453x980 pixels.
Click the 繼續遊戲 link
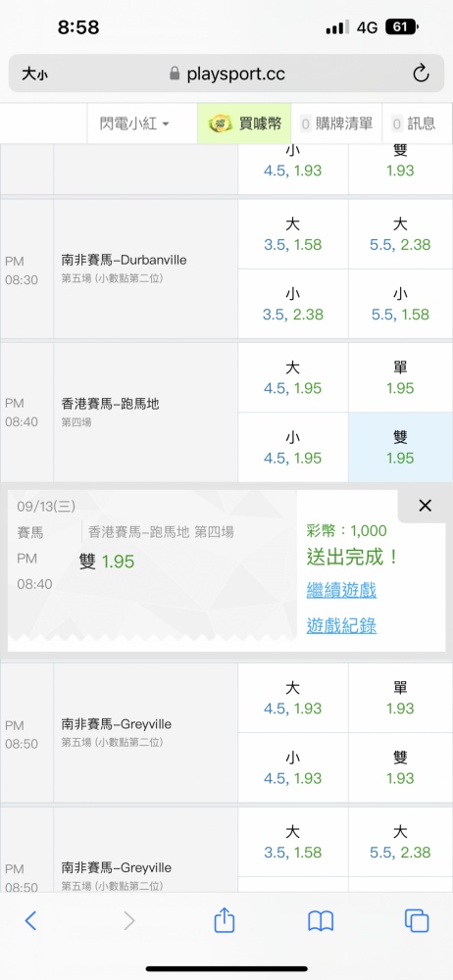point(341,589)
